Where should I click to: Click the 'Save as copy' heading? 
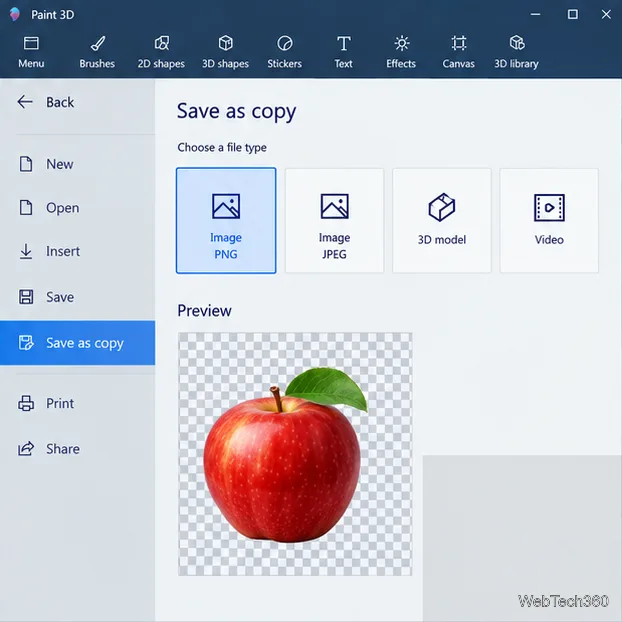236,111
